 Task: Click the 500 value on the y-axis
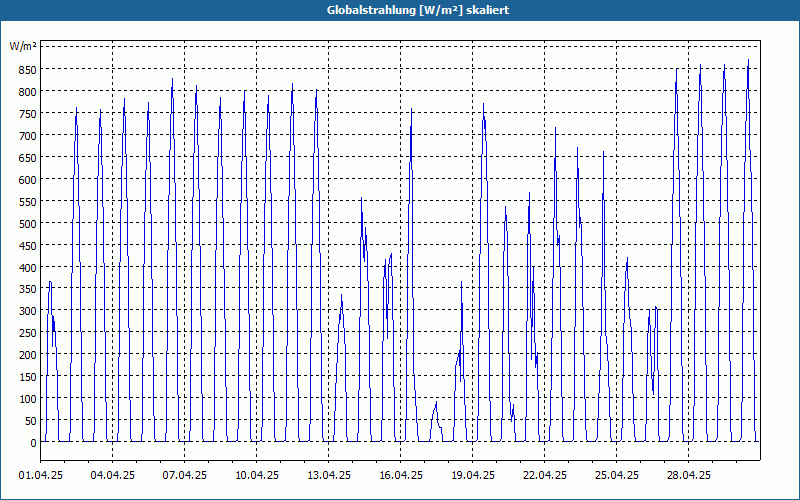coord(28,224)
